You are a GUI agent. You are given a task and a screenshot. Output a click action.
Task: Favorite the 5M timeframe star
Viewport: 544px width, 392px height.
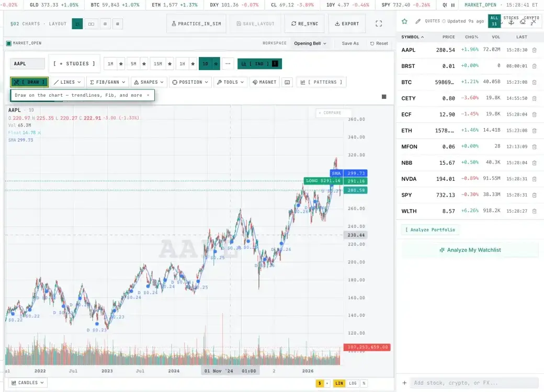[x=144, y=64]
